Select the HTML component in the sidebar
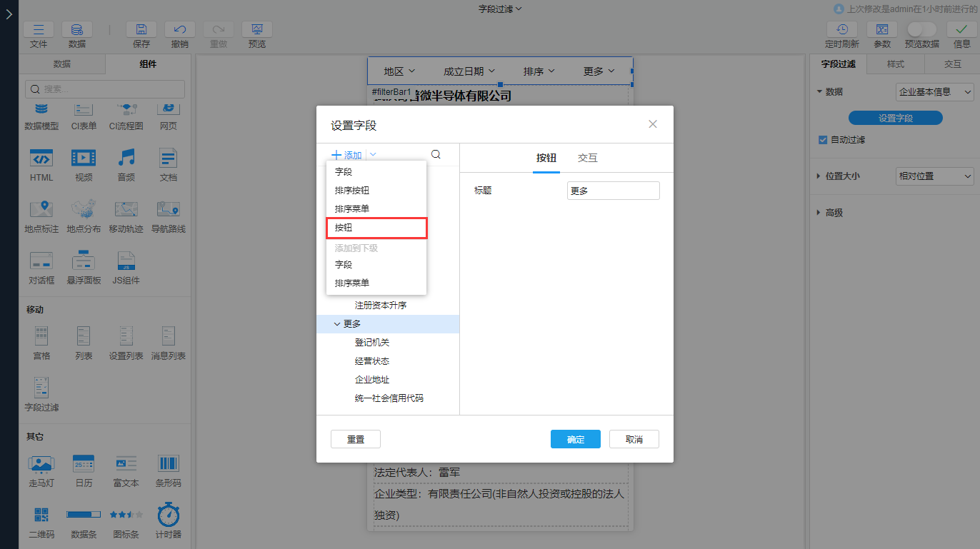Image resolution: width=980 pixels, height=549 pixels. 41,165
